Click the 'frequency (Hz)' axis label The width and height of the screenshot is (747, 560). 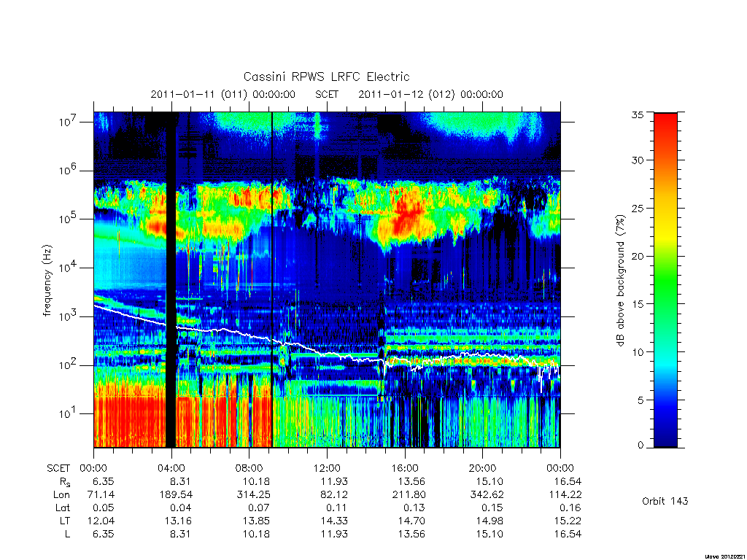[x=47, y=281]
